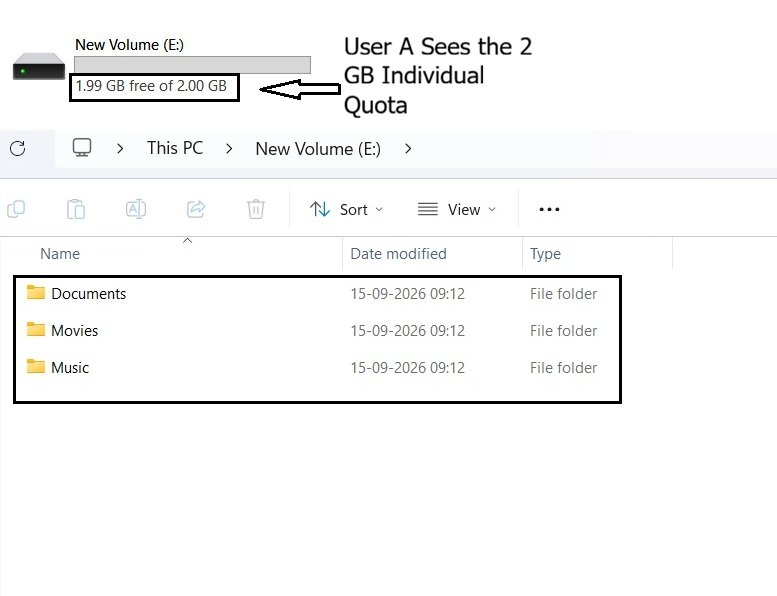777x596 pixels.
Task: Click the drive capacity usage bar
Action: [192, 65]
